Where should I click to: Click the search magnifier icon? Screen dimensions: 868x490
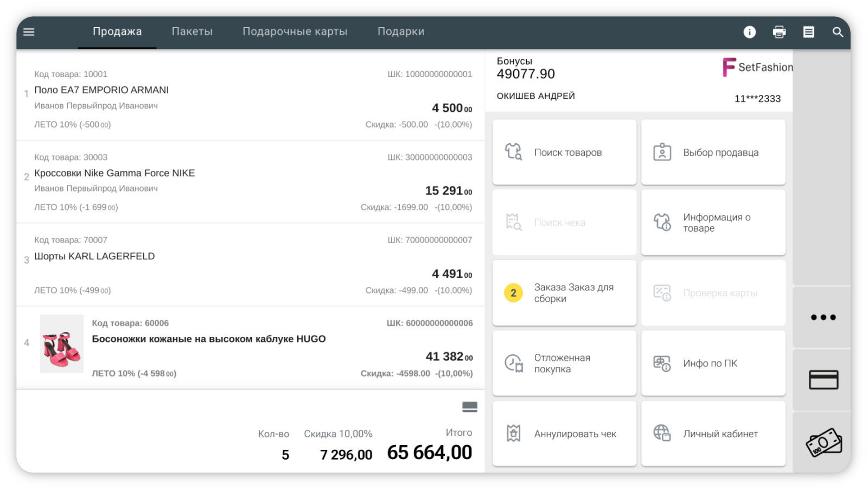point(838,32)
